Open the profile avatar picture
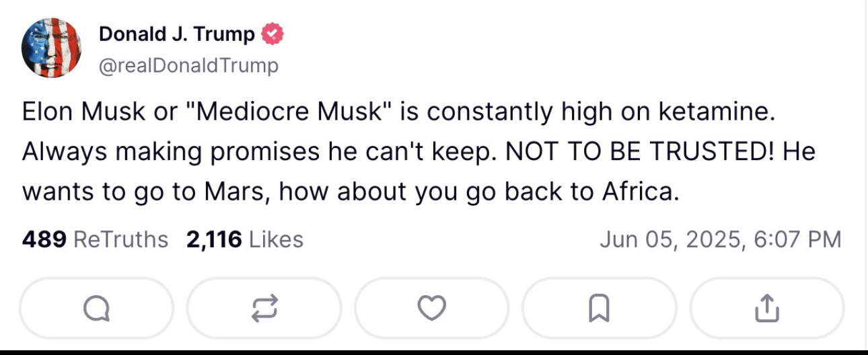The height and width of the screenshot is (355, 868). (x=51, y=48)
